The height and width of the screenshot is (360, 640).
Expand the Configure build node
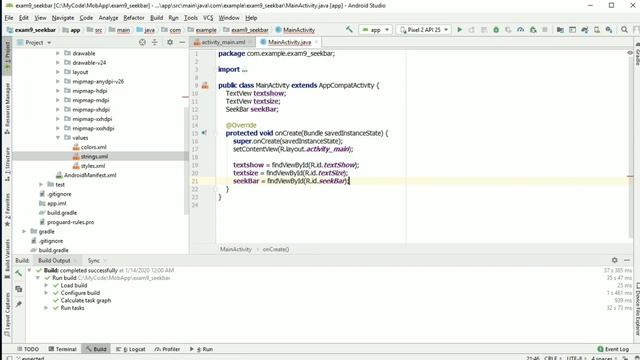coord(46,293)
